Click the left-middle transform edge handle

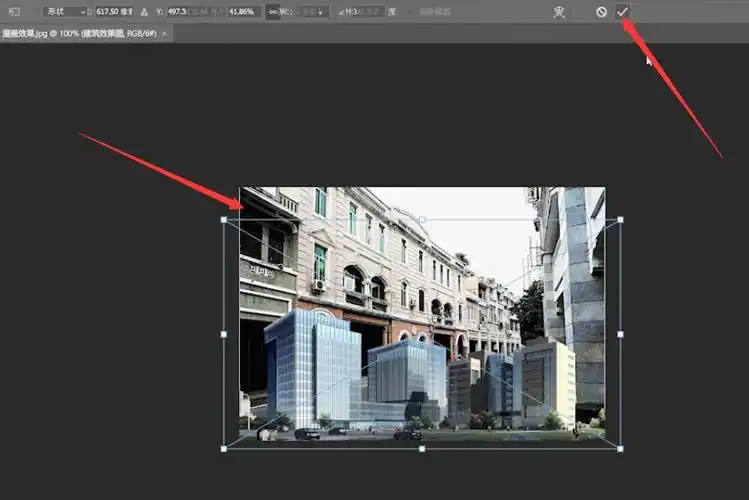(223, 334)
